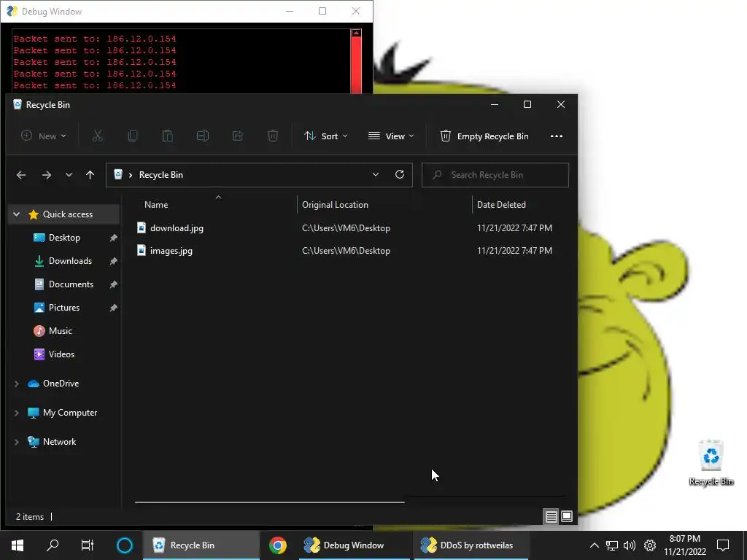Screen dimensions: 747x560
Task: Click the Rename icon in toolbar
Action: pos(203,136)
